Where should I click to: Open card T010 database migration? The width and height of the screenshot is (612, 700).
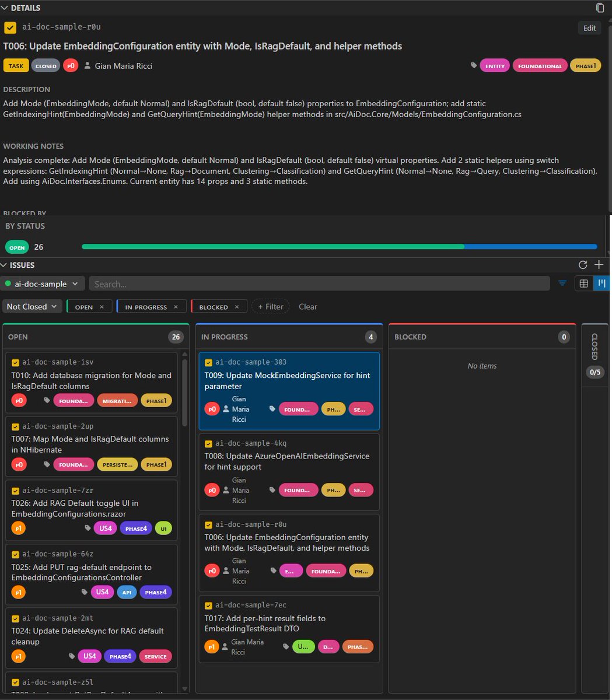92,382
